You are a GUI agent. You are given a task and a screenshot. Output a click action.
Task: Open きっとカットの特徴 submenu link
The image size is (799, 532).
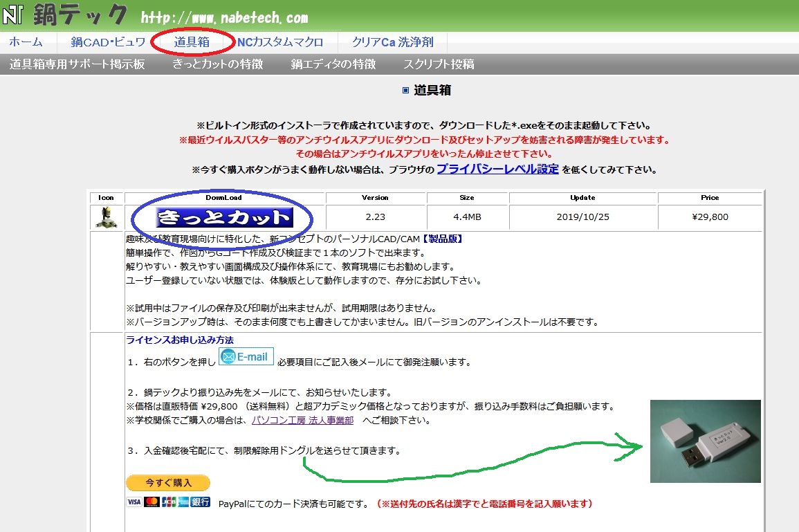pos(218,64)
